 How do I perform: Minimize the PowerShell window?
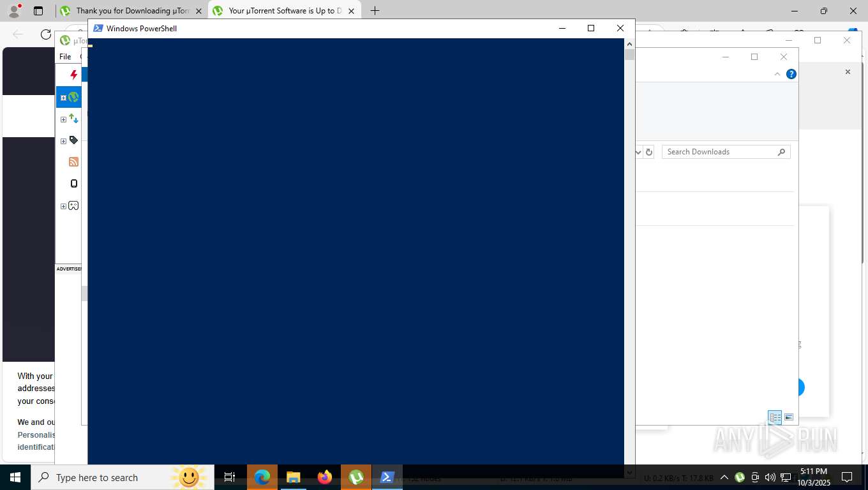tap(562, 28)
